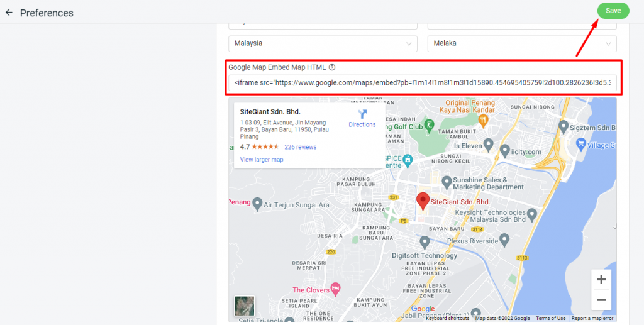Select the SiteGiant Sdn. Bhd. card title
Screen dimensions: 644x325
pos(270,112)
